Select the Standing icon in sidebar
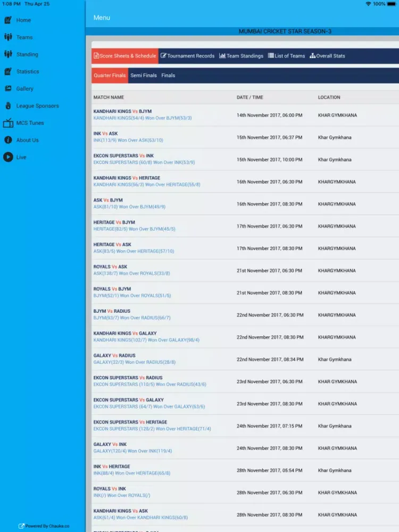This screenshot has width=399, height=532. [8, 54]
